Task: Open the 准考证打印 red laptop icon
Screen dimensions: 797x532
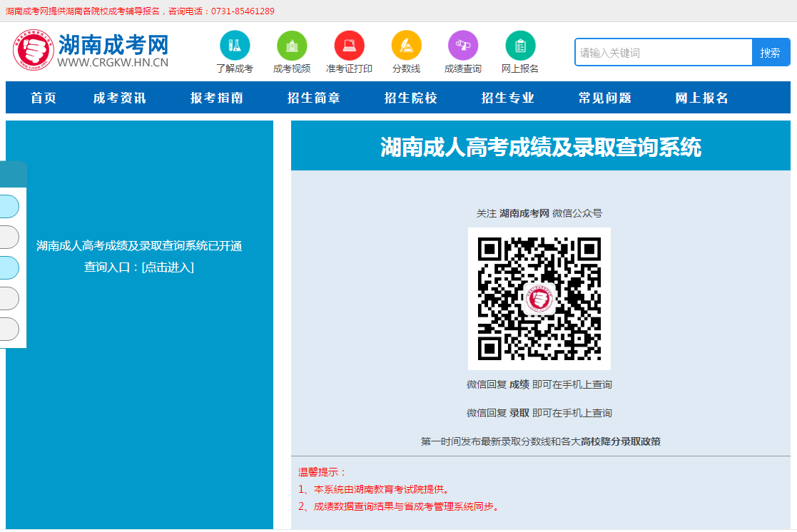Action: click(349, 45)
